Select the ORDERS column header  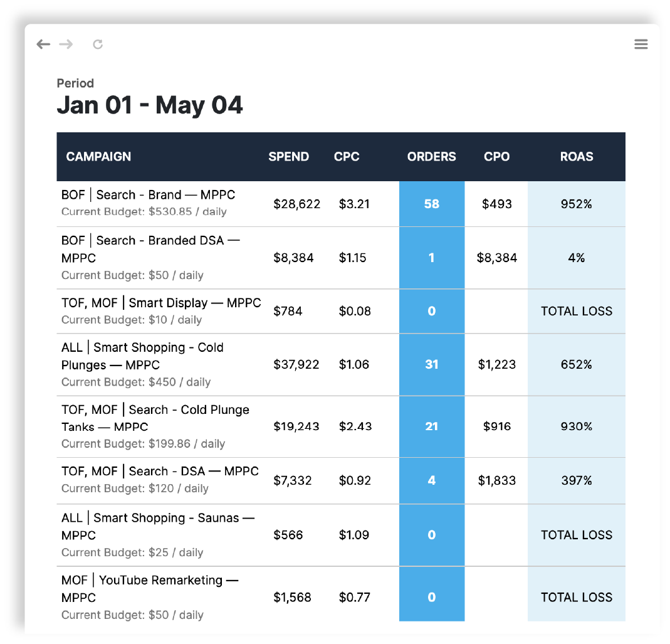pos(431,157)
